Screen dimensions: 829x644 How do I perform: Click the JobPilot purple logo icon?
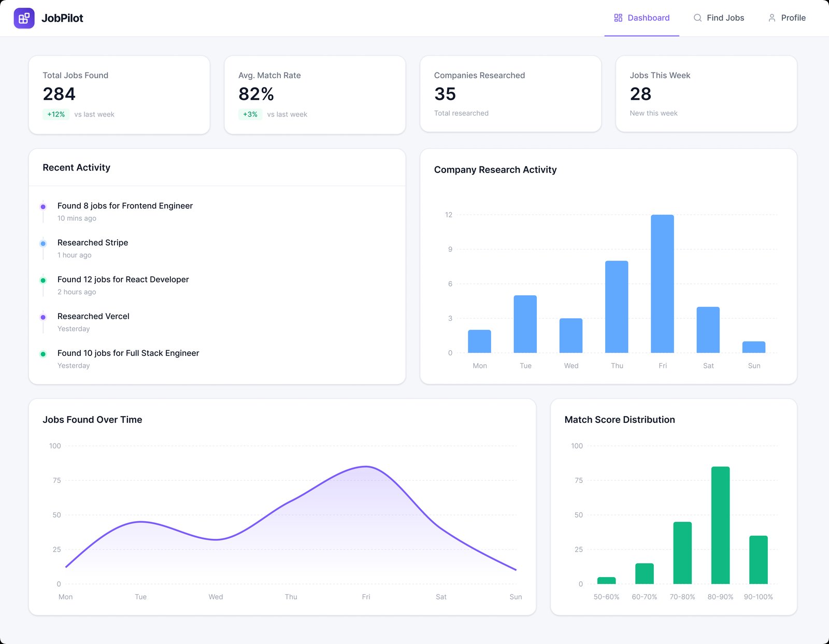tap(24, 18)
